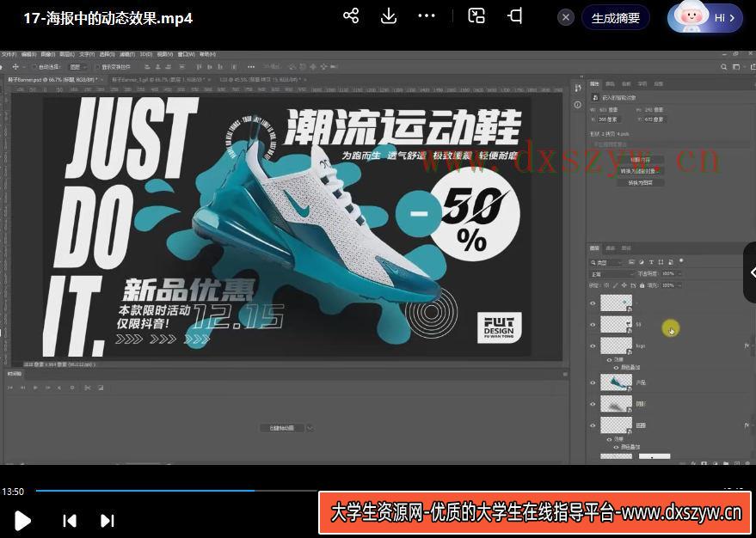The height and width of the screenshot is (538, 756).
Task: Switch to the 路径 paths tab
Action: (626, 248)
